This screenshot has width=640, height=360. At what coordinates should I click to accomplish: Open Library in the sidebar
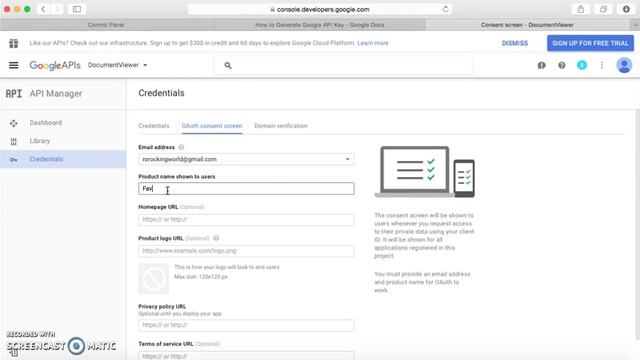click(x=63, y=141)
